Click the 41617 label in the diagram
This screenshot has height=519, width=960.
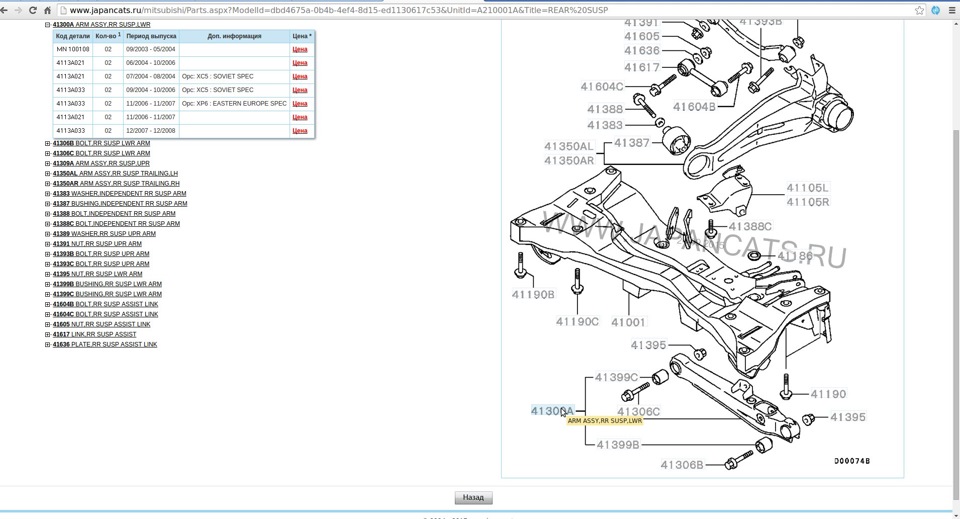tap(642, 67)
